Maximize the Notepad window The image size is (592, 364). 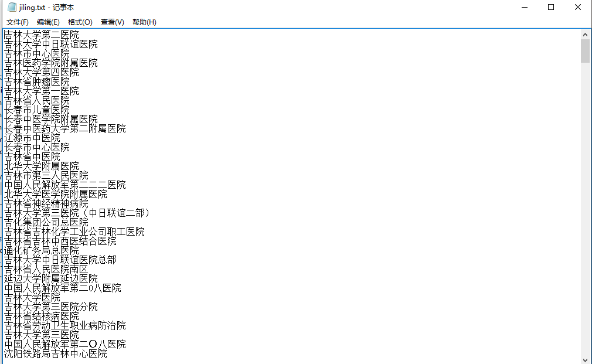pyautogui.click(x=551, y=7)
